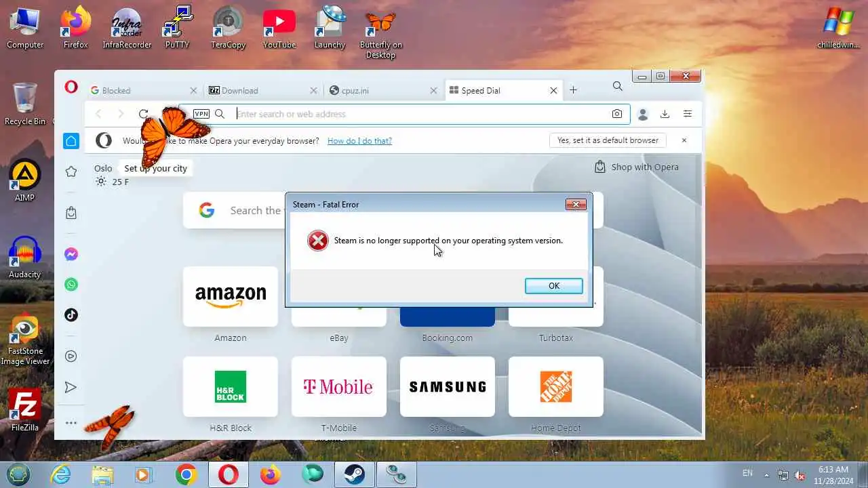Open Steam from the taskbar
This screenshot has width=868, height=488.
point(354,474)
